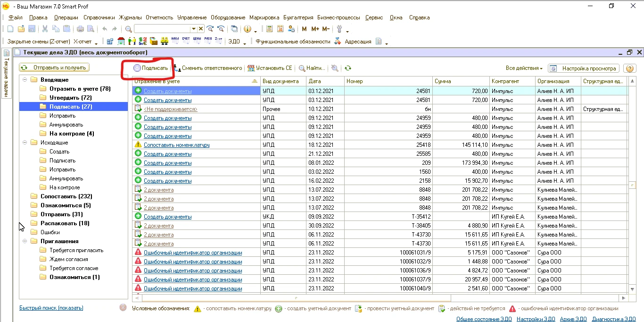Click the Подписать toolbar button
This screenshot has width=644, height=322.
coord(150,68)
